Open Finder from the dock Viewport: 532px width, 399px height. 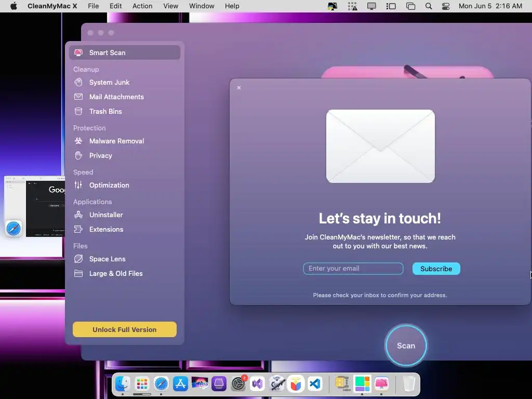click(x=123, y=384)
